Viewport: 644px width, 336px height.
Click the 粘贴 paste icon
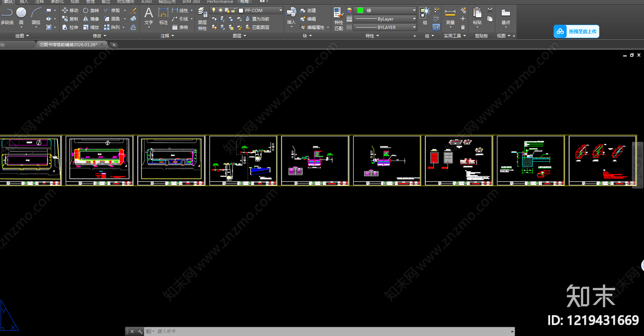click(477, 16)
